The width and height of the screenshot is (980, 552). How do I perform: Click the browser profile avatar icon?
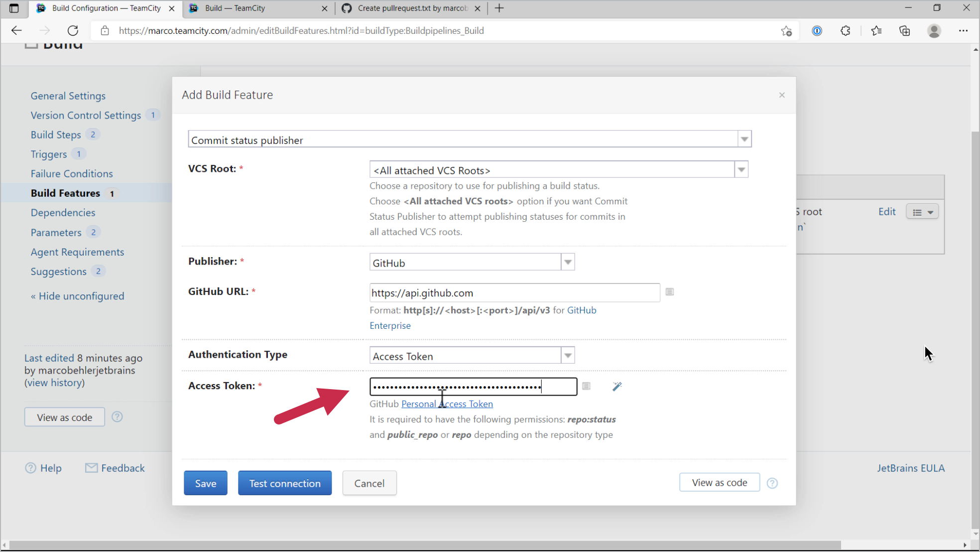coord(934,30)
